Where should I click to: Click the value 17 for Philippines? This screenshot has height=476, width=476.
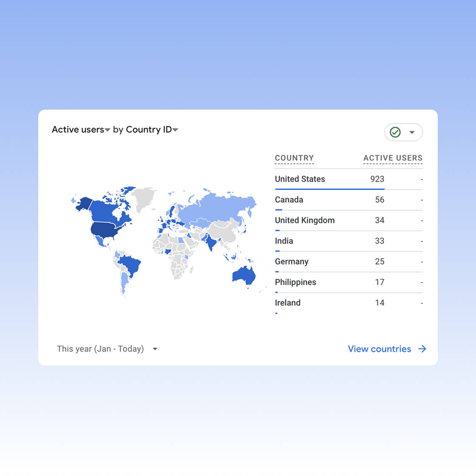380,282
